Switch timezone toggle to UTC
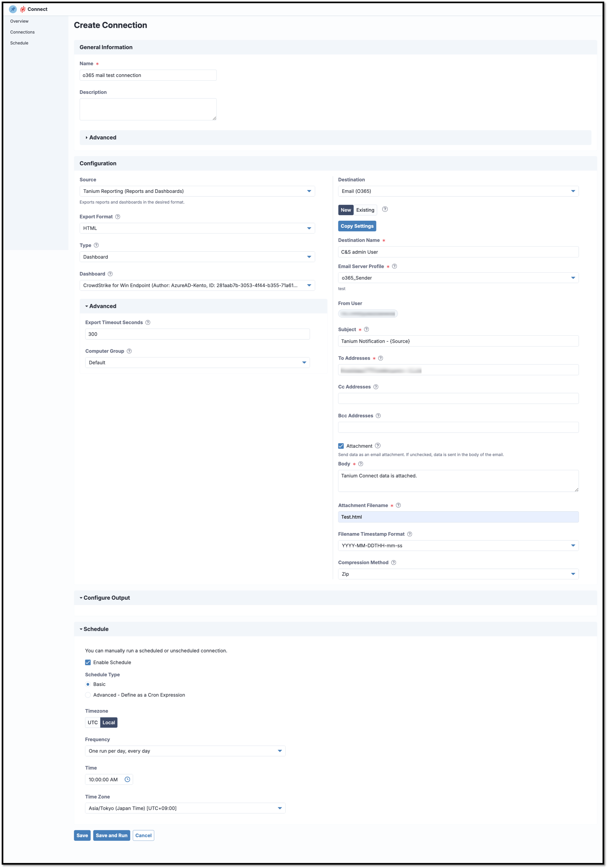 tap(93, 722)
